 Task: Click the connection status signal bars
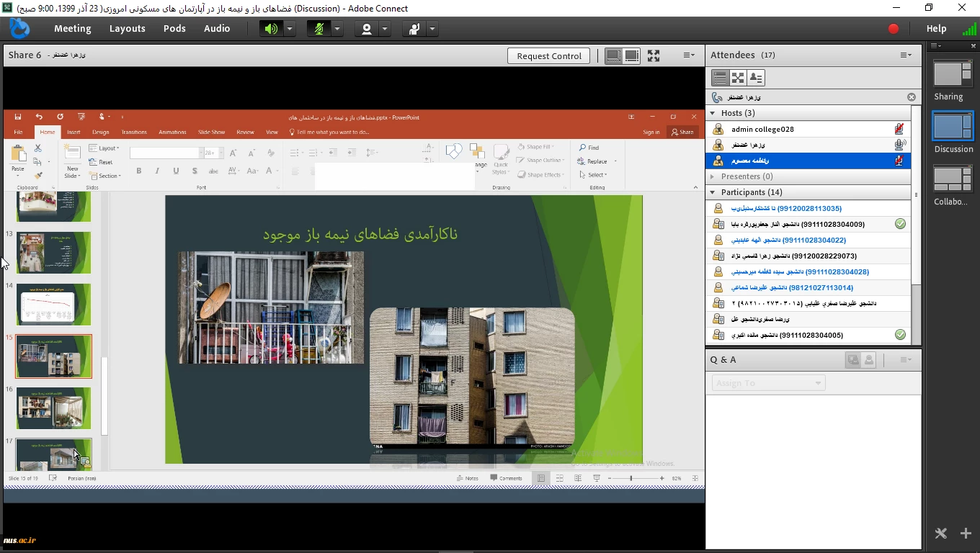pyautogui.click(x=969, y=29)
